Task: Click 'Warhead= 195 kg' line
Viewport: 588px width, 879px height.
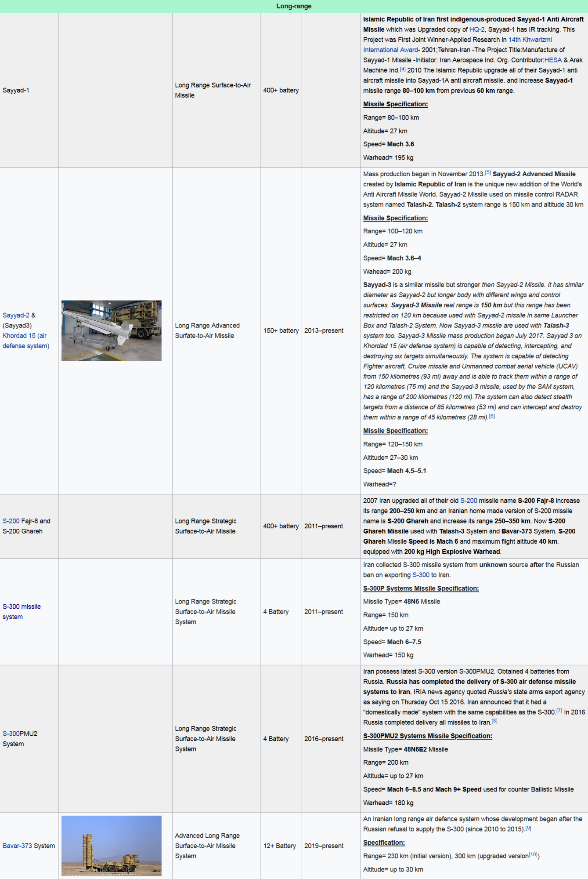Action: click(x=388, y=157)
